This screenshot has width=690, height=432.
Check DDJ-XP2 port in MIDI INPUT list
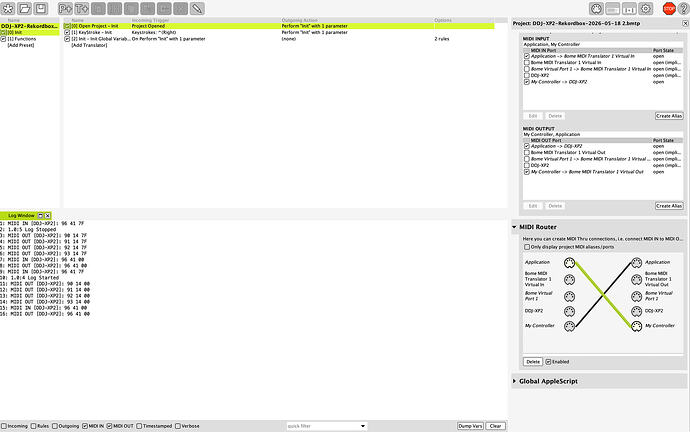coord(527,75)
